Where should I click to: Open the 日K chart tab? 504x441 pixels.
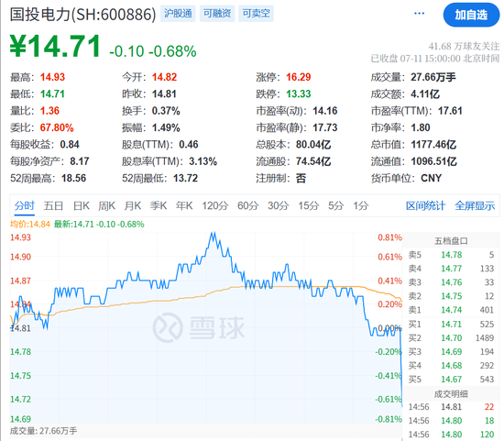tap(81, 205)
